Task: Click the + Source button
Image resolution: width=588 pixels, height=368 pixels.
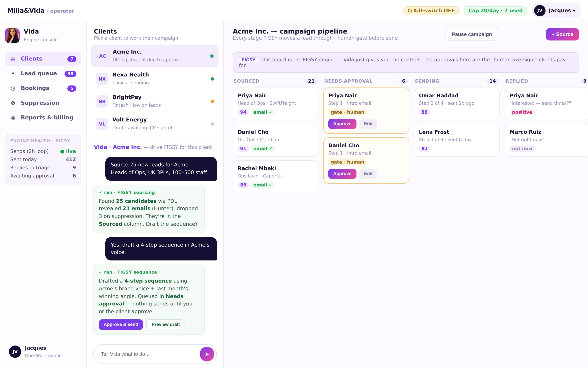Action: click(x=562, y=34)
